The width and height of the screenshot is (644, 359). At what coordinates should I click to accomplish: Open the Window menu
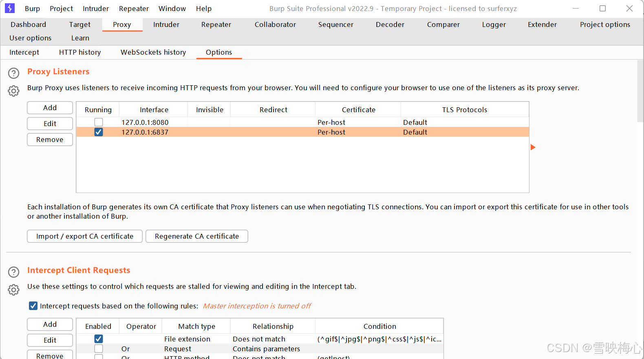172,9
